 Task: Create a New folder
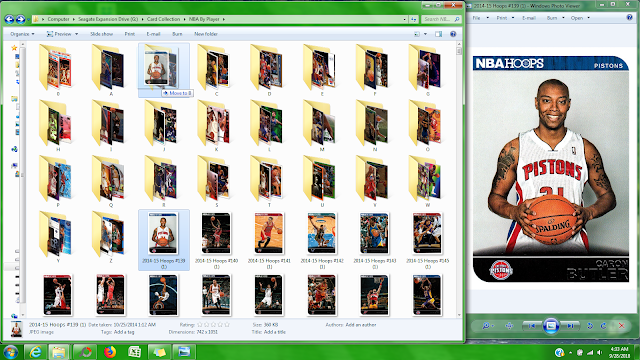click(206, 34)
